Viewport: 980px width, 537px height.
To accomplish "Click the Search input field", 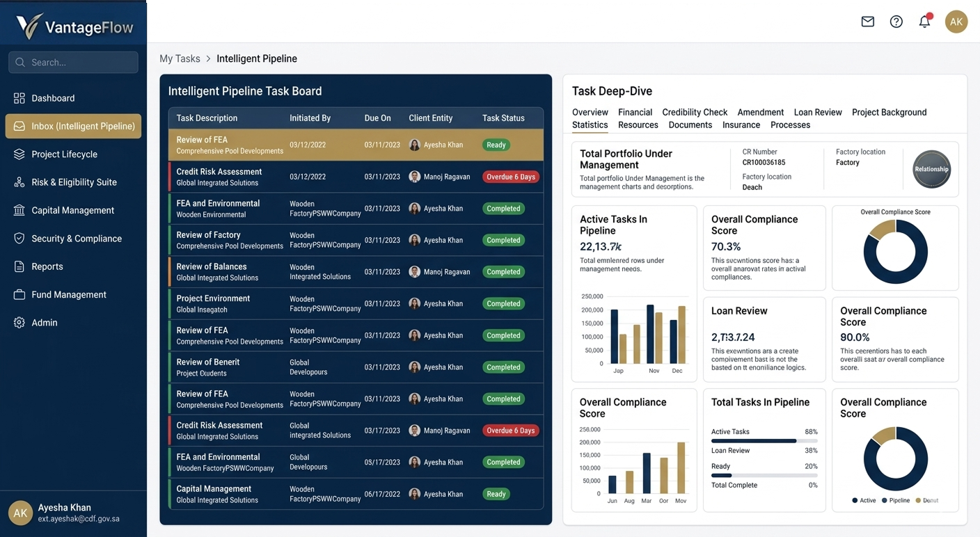I will pos(74,63).
